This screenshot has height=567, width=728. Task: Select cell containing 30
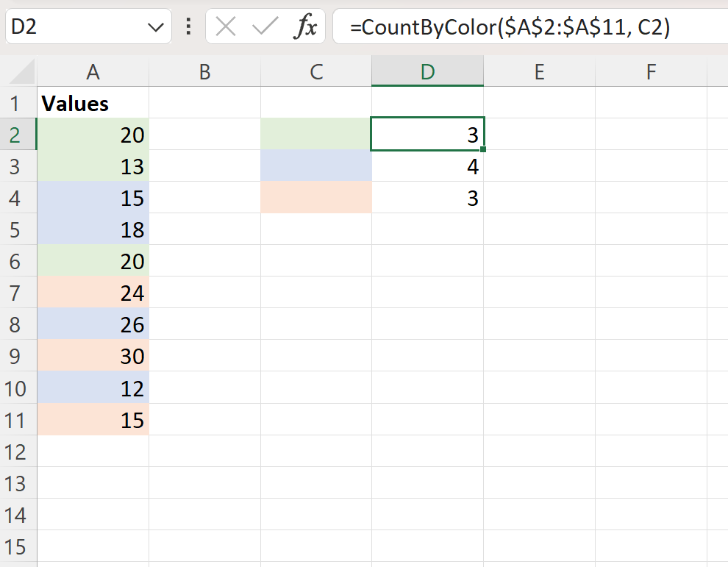93,356
